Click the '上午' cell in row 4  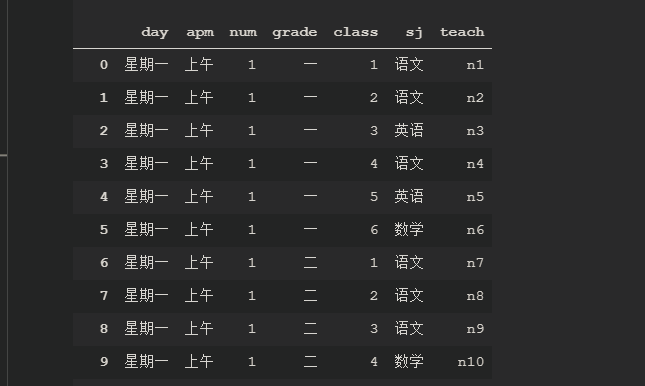[x=199, y=197]
